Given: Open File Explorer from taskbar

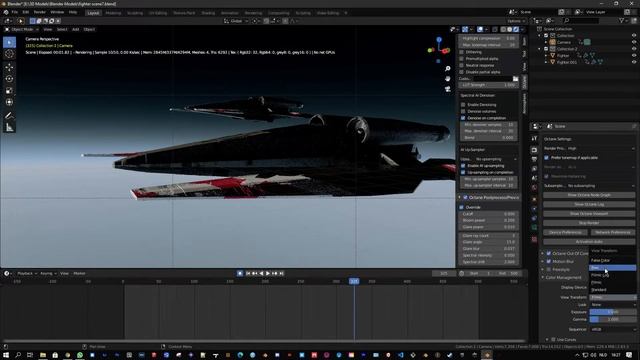Looking at the screenshot, I should (x=43, y=355).
